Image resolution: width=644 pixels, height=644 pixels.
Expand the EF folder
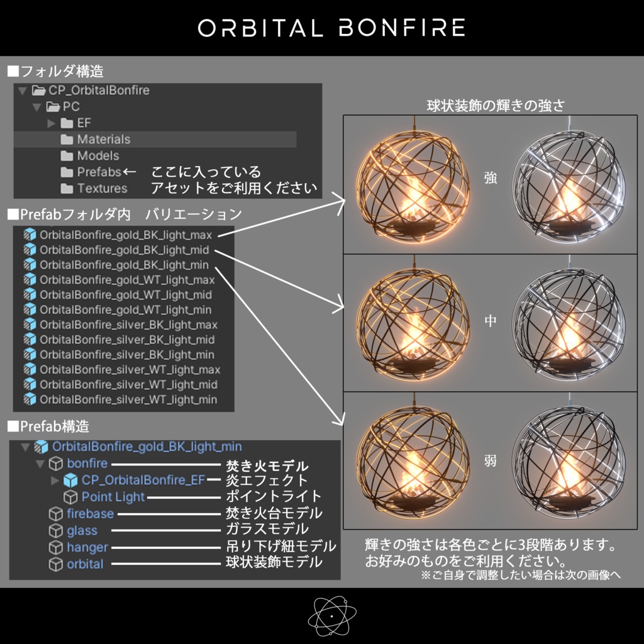(52, 123)
